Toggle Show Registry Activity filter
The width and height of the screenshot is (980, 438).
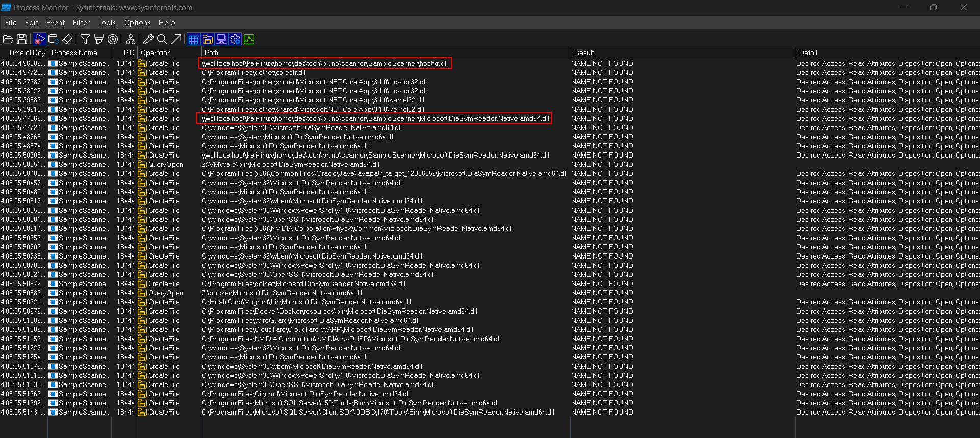[x=193, y=39]
